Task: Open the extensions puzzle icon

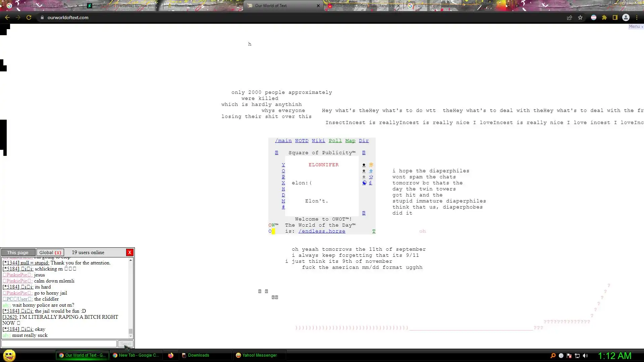Action: tap(604, 17)
